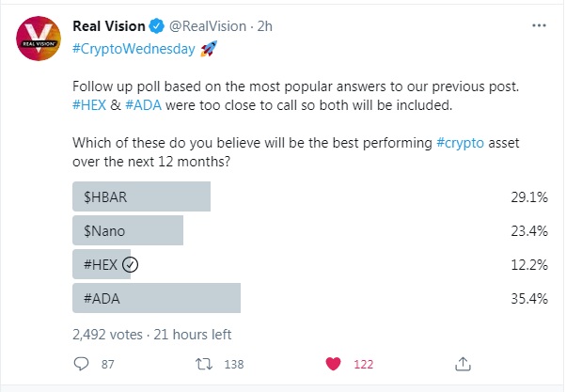Viewport: 566px width, 392px height.
Task: Unlike the tweet via heart icon
Action: 333,364
